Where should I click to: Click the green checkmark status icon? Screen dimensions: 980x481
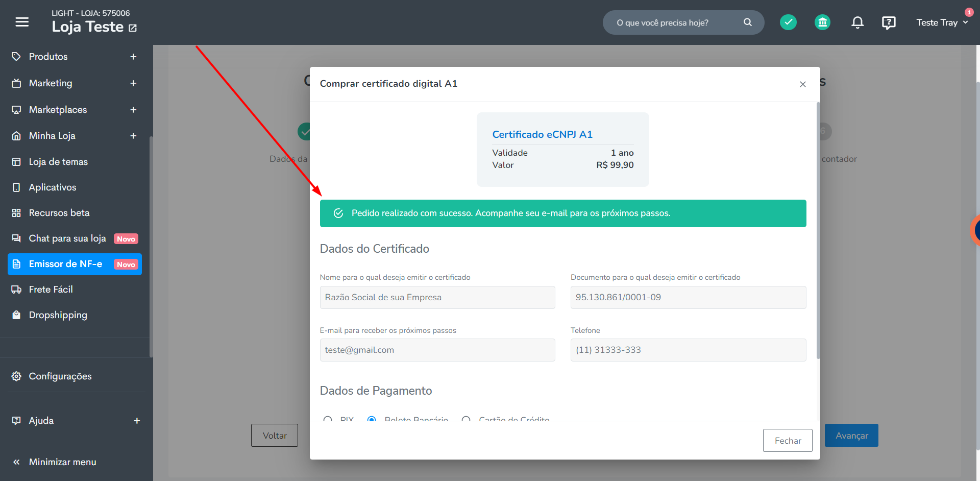coord(788,22)
